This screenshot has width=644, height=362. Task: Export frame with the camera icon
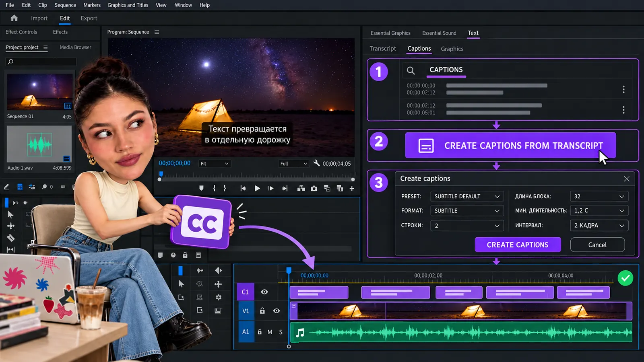[x=314, y=188]
